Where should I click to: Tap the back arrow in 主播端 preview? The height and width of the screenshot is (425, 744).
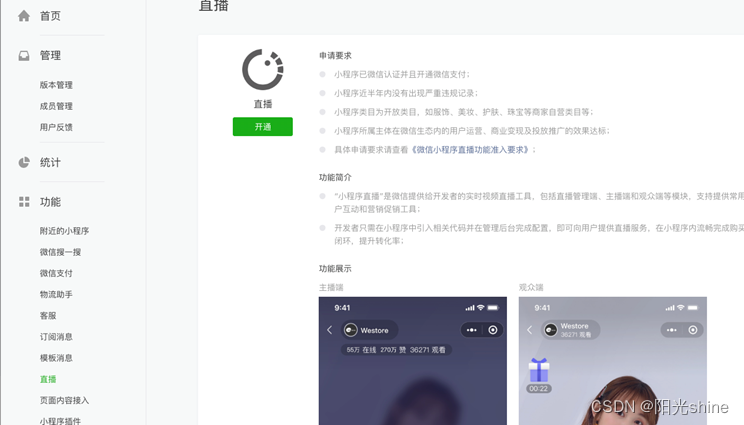(x=330, y=330)
